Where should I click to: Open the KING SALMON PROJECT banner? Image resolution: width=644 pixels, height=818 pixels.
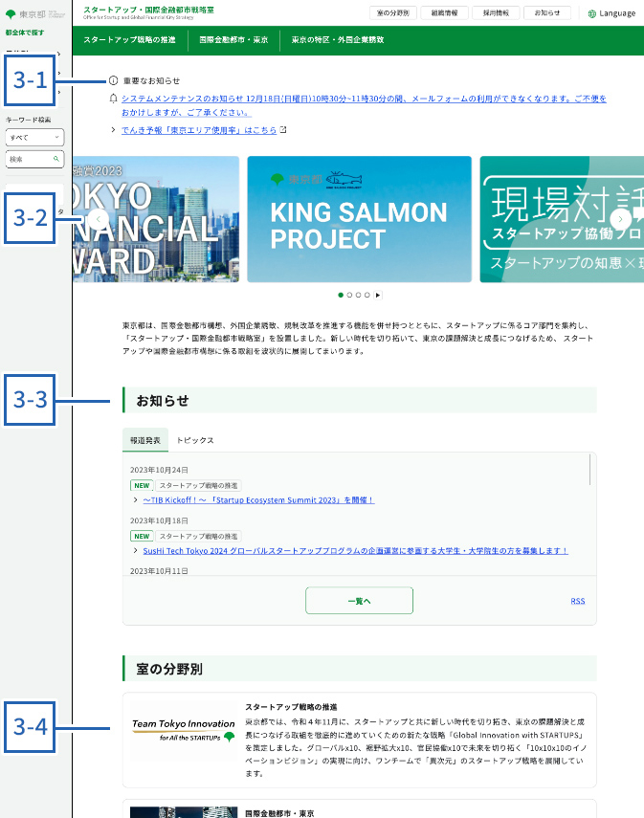[x=359, y=219]
